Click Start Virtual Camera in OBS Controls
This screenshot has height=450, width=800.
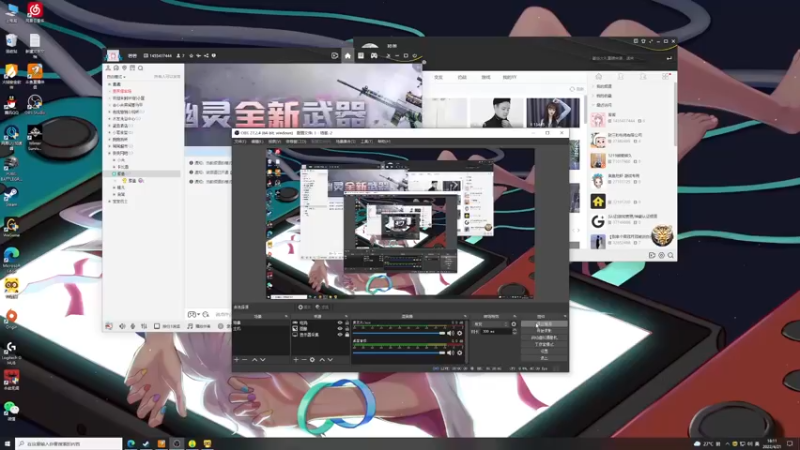pos(544,337)
